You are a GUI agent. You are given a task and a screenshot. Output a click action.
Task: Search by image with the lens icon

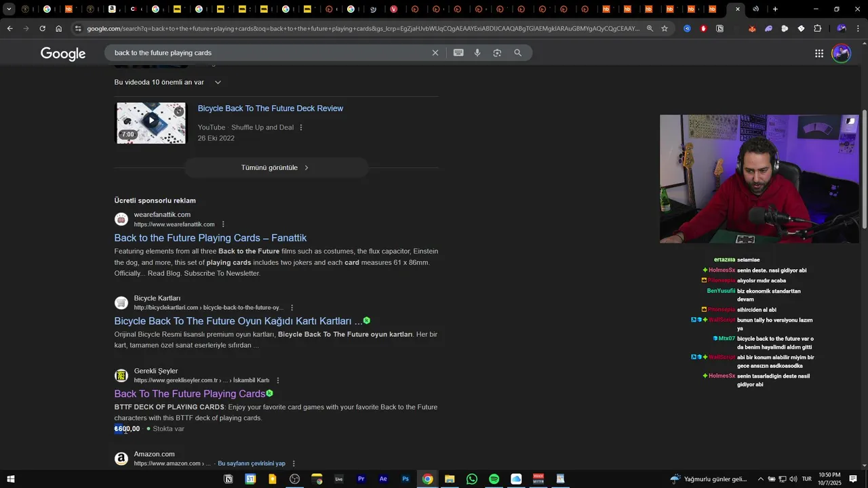[x=497, y=53]
